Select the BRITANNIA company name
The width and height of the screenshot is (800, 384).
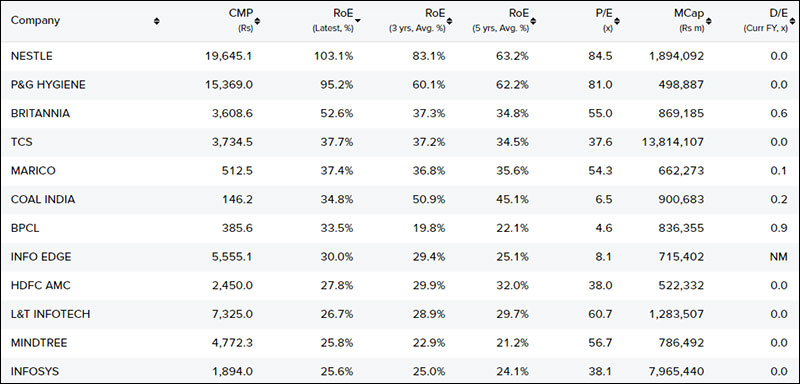coord(40,113)
